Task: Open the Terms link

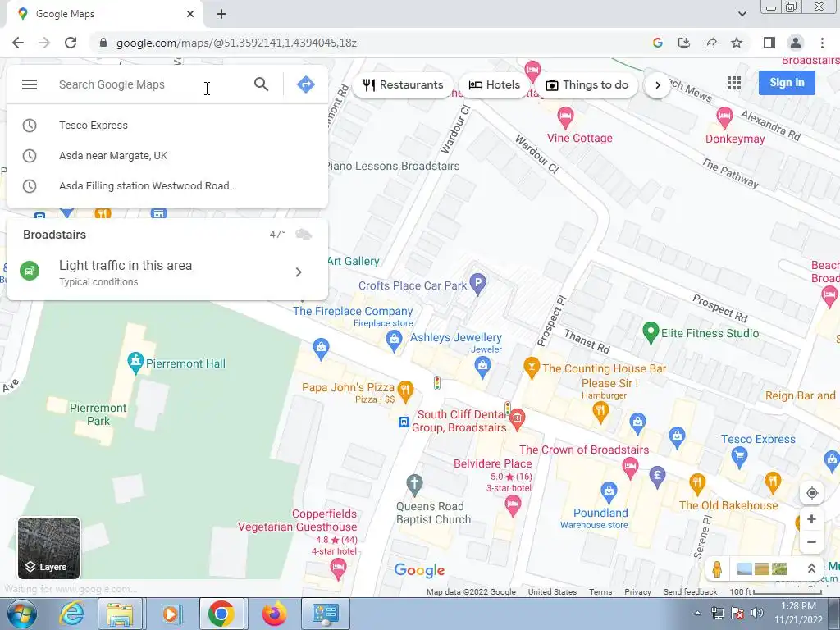Action: click(600, 591)
